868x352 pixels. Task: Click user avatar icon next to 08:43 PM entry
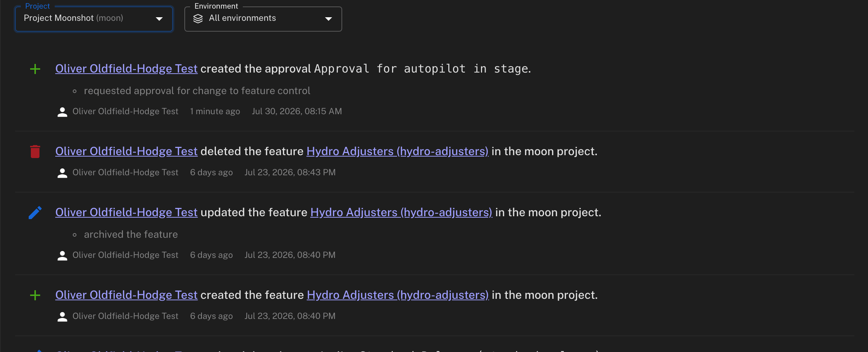[62, 173]
